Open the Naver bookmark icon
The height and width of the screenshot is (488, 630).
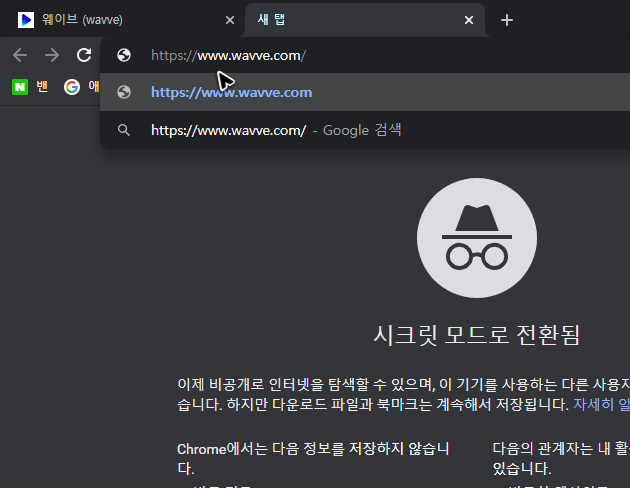[x=20, y=87]
